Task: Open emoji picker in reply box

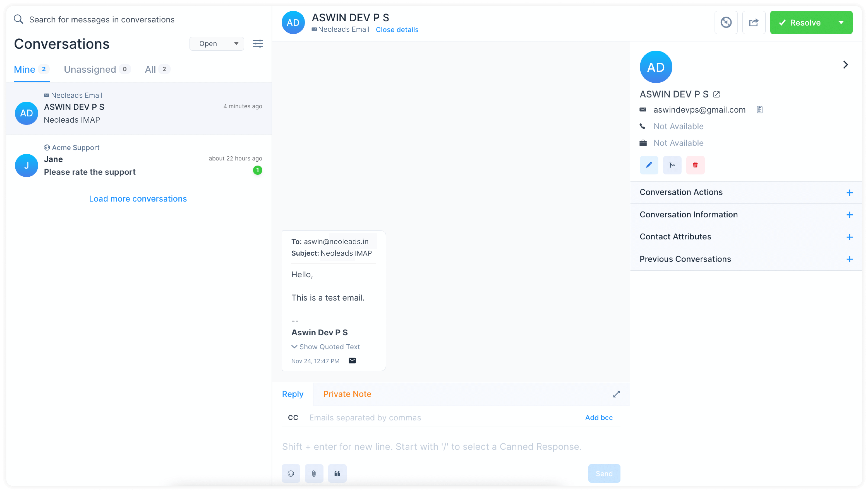Action: click(291, 473)
